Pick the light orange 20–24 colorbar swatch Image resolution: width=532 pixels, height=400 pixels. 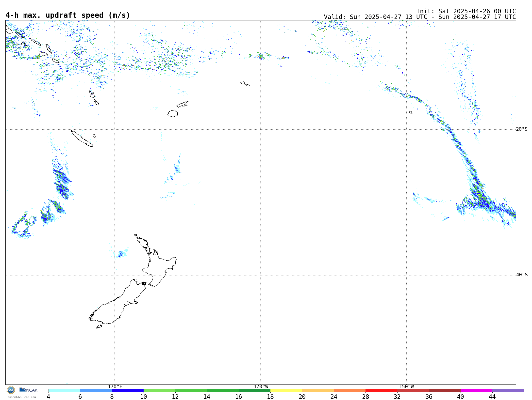point(318,391)
